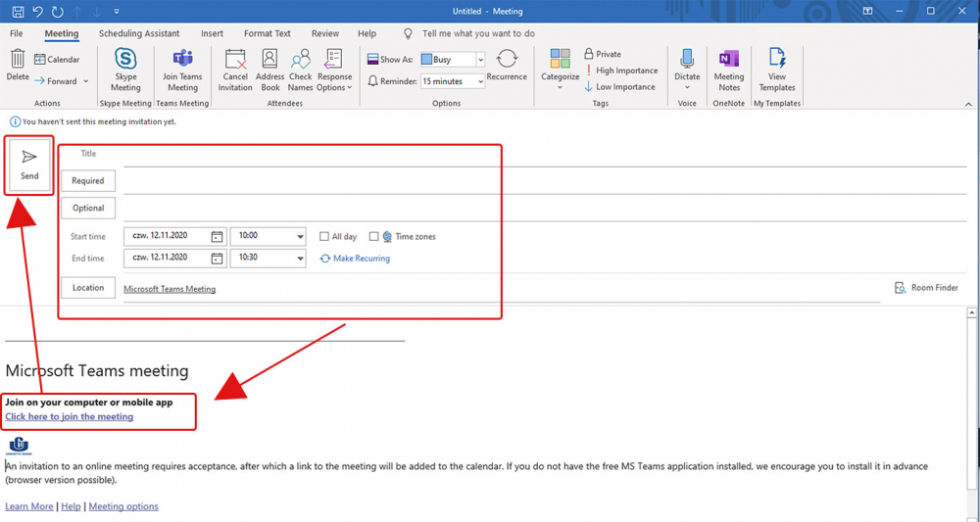Click the Location button
This screenshot has height=522, width=980.
point(88,288)
